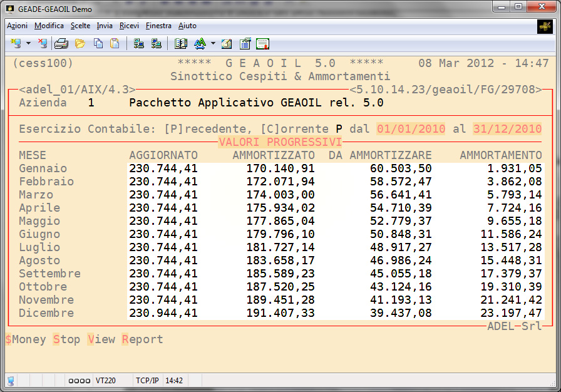This screenshot has width=561, height=392.
Task: Click the font size AA icon
Action: (200, 43)
